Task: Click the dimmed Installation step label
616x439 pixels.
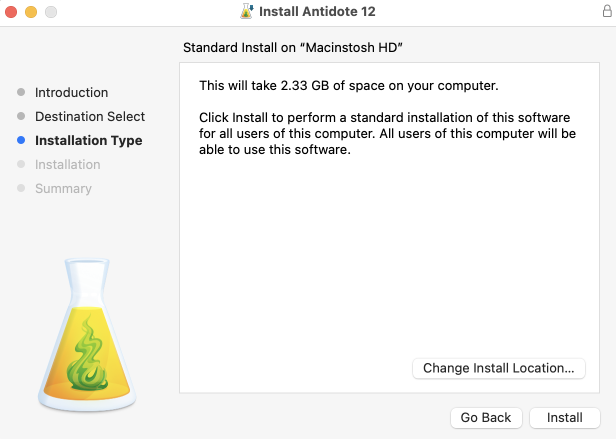Action: click(67, 165)
